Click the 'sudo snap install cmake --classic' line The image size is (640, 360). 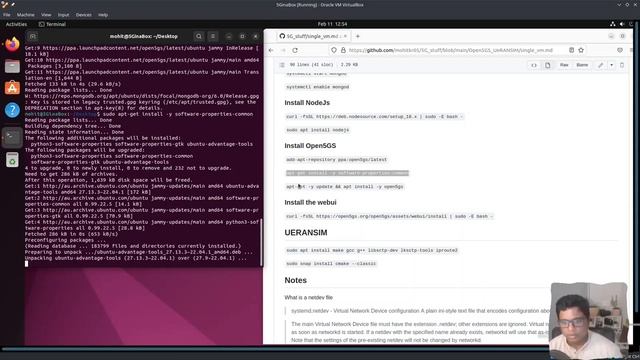pos(331,264)
